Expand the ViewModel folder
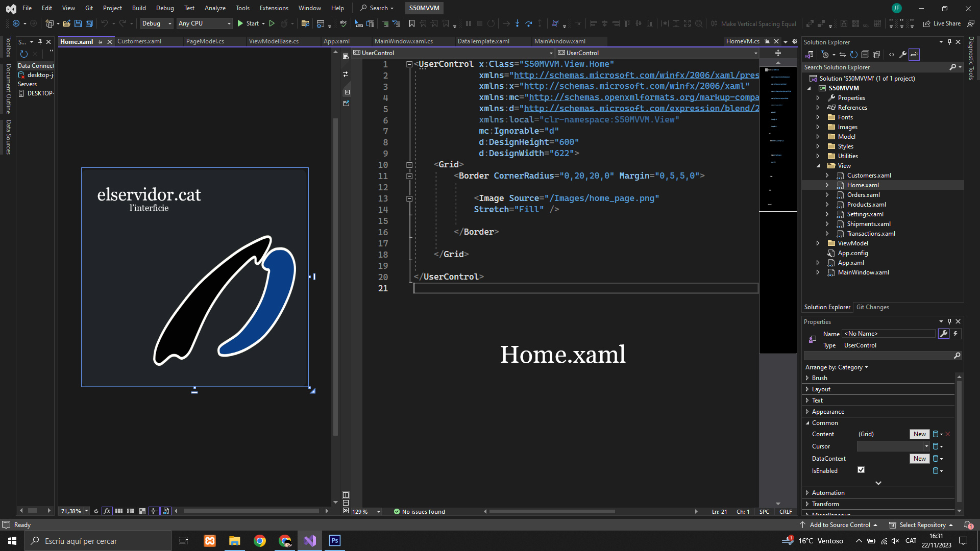Screen dimensions: 980x551 pos(818,243)
